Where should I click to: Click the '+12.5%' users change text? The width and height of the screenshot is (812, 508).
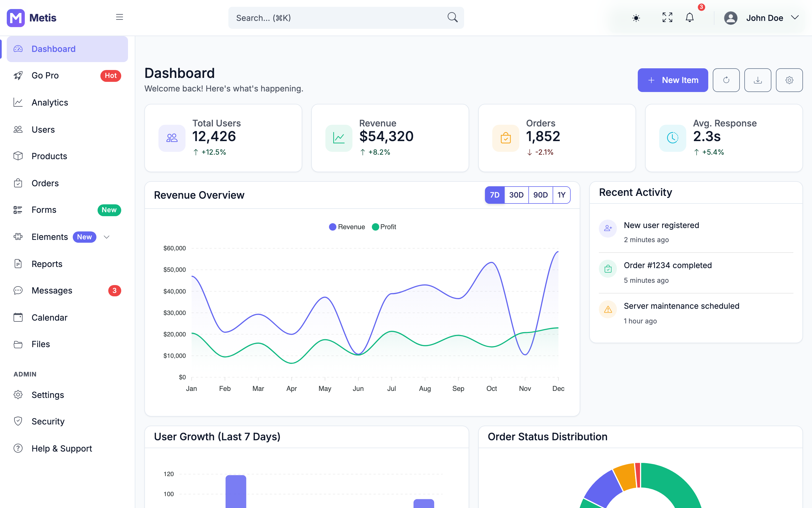click(214, 152)
